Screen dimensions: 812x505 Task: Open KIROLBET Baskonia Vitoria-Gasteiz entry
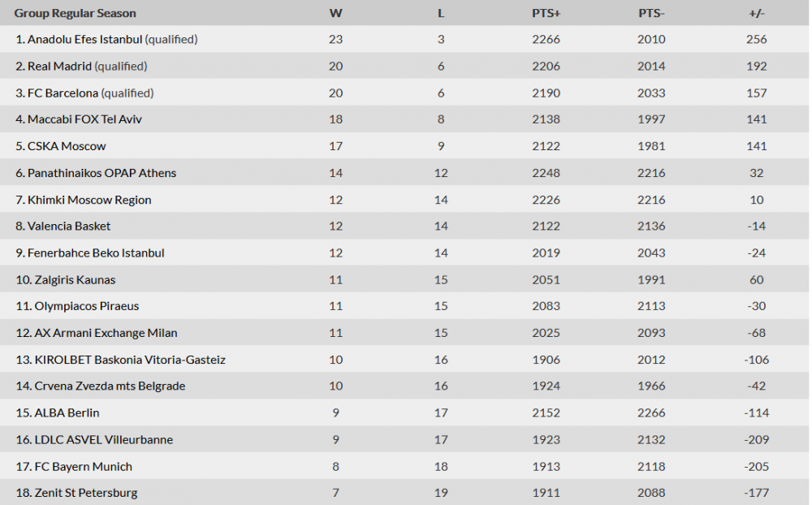click(x=130, y=360)
